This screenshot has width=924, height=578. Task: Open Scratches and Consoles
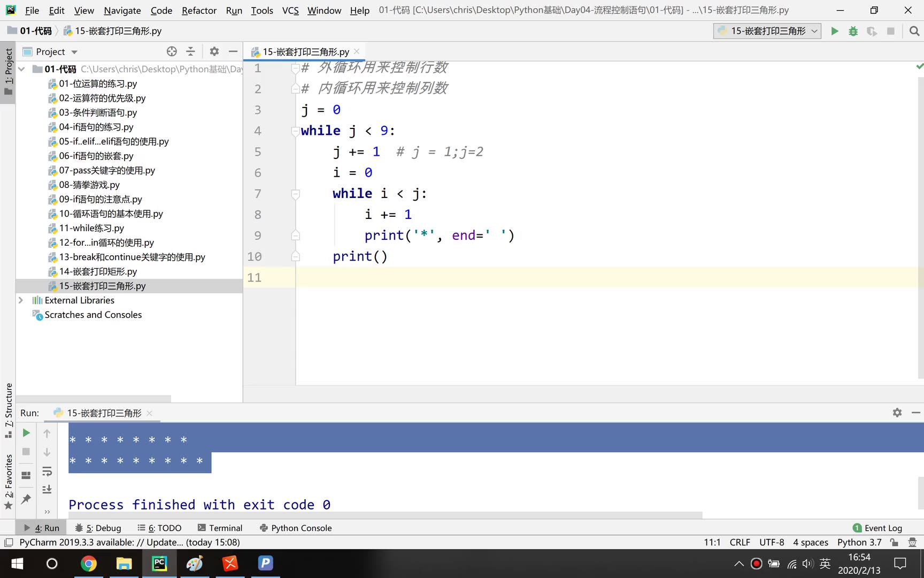[93, 315]
